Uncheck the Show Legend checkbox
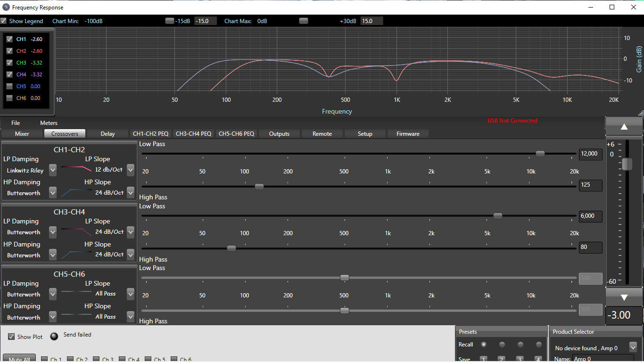 4,21
